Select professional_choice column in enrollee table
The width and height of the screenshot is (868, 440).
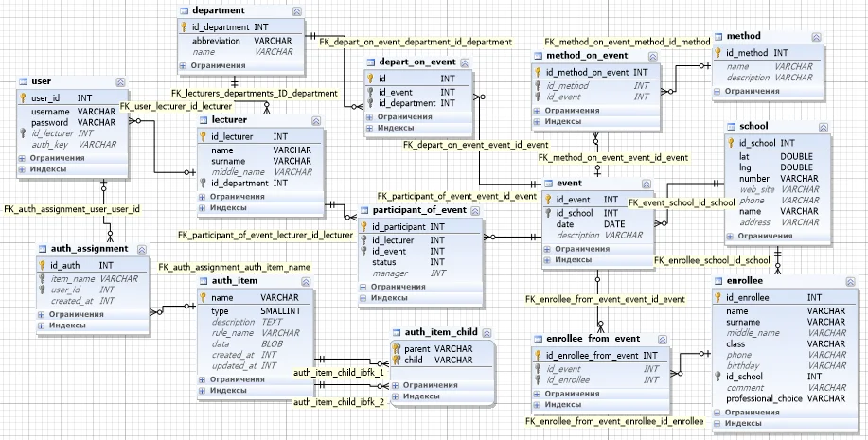(x=766, y=399)
